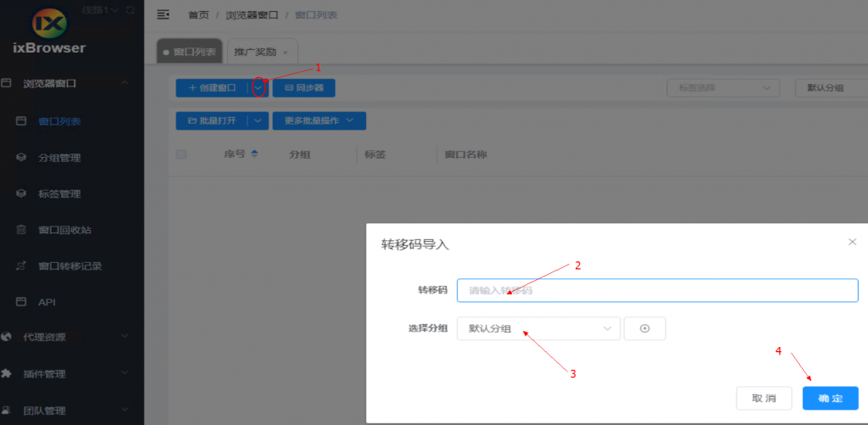The width and height of the screenshot is (868, 425).
Task: Click the add group plus icon button
Action: tap(644, 328)
